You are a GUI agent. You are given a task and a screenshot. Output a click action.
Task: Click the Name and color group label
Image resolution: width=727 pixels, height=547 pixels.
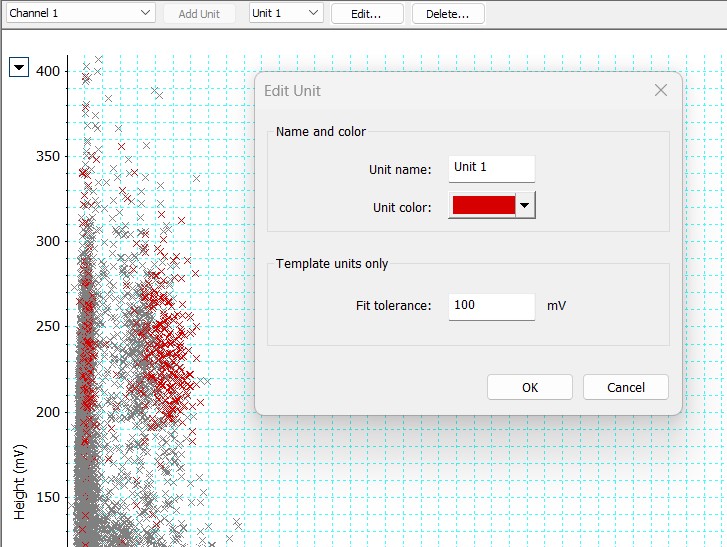coord(320,132)
